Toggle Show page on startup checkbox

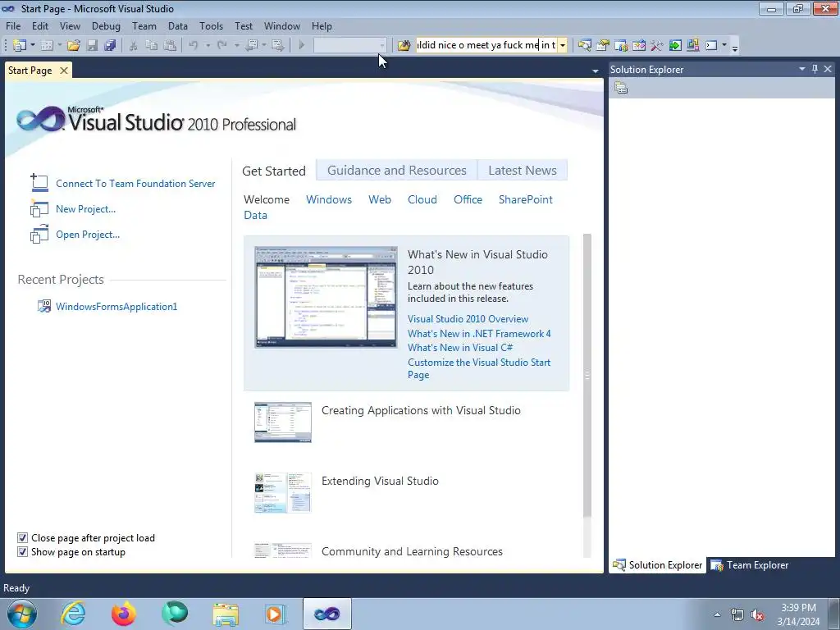(x=22, y=552)
